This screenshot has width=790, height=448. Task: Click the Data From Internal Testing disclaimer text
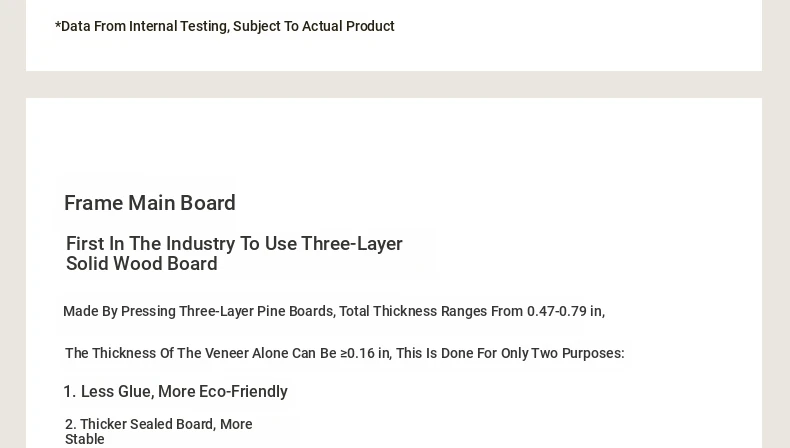coord(225,26)
